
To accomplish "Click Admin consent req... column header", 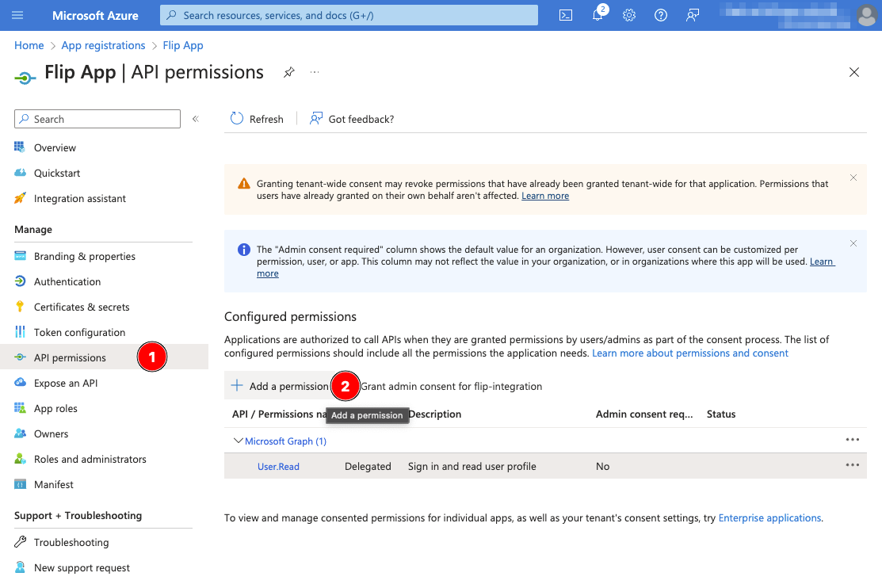I will point(644,414).
